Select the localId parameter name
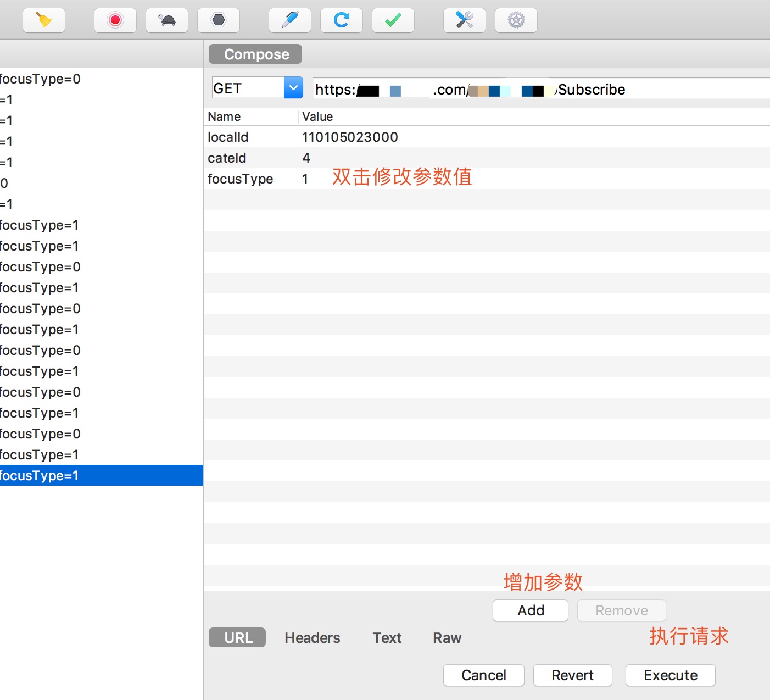770x700 pixels. coord(228,137)
